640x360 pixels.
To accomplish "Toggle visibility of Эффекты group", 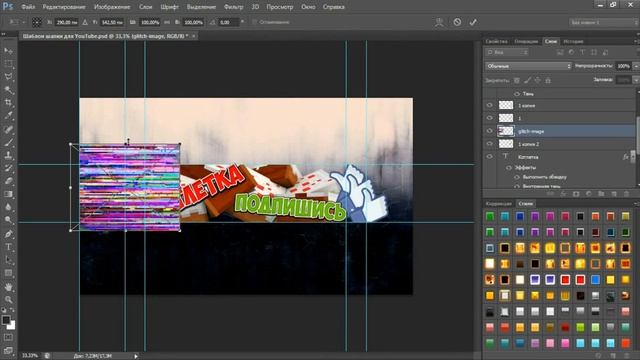I will point(509,167).
